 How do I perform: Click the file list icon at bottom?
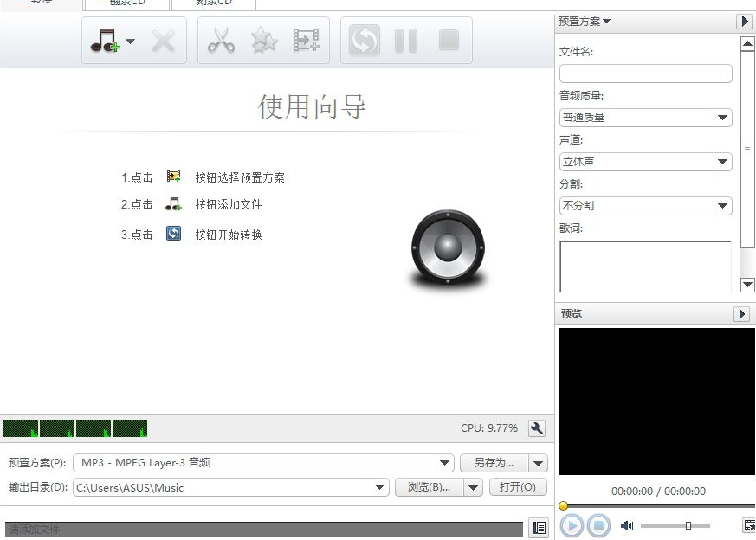[x=538, y=527]
